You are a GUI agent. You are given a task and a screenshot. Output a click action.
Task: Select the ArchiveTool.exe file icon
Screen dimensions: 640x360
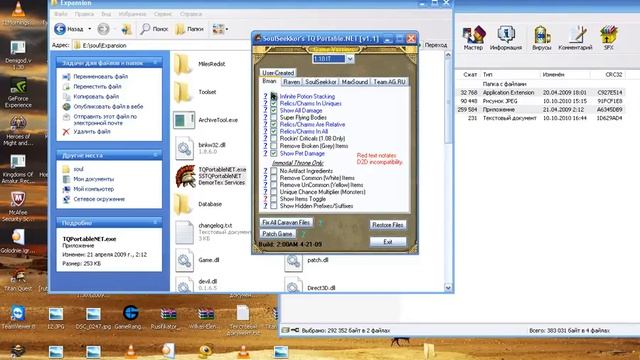pos(184,120)
